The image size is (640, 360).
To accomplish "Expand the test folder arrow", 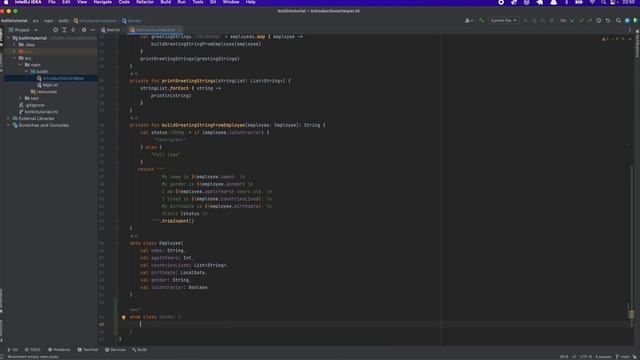I will tap(20, 98).
